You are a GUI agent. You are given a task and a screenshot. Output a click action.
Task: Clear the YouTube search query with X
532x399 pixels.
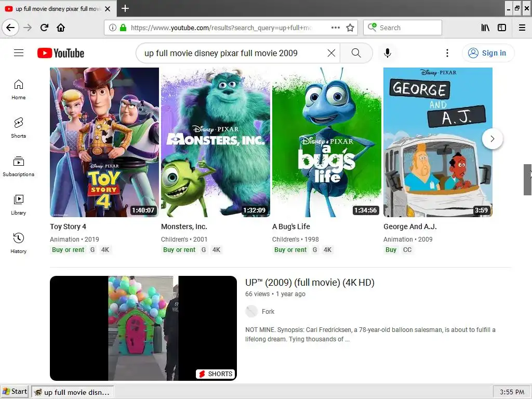[x=331, y=53]
